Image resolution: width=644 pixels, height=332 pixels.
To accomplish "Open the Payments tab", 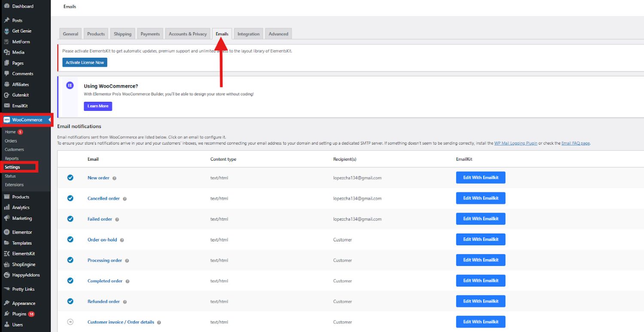I will coord(150,34).
